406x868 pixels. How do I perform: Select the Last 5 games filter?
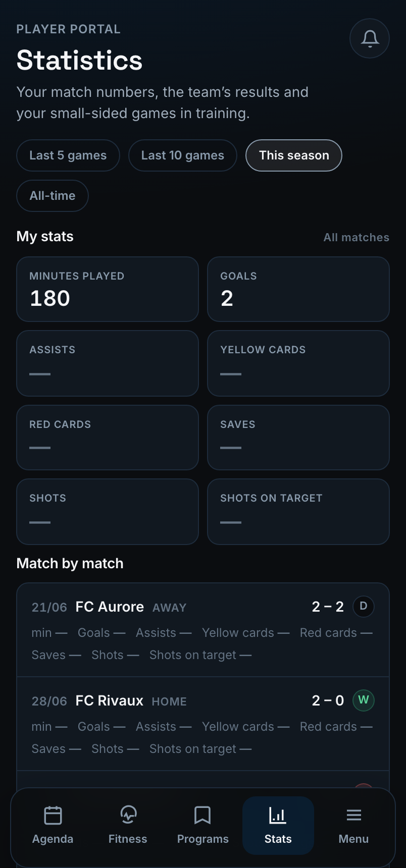pos(68,155)
